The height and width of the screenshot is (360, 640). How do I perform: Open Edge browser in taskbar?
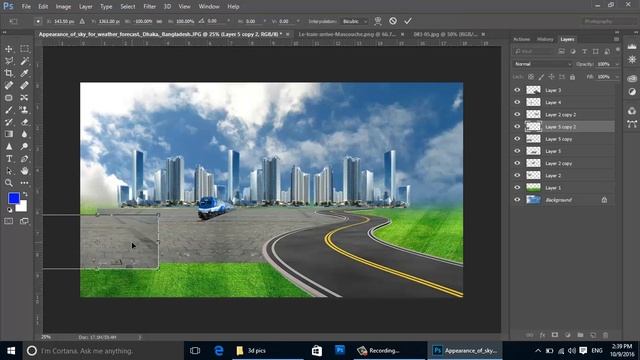pyautogui.click(x=219, y=351)
